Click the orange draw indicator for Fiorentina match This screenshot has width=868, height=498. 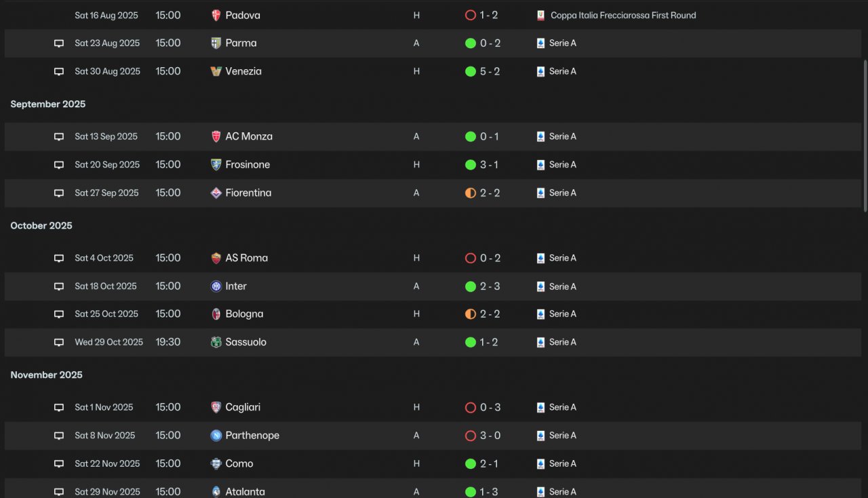pyautogui.click(x=471, y=193)
